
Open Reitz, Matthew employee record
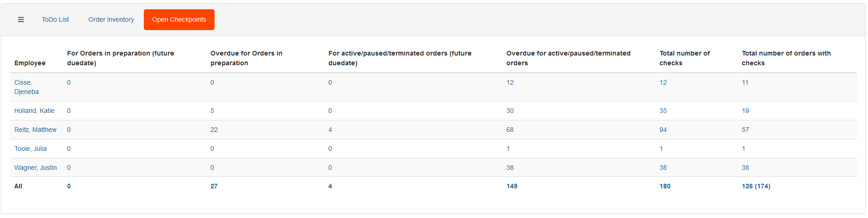35,130
